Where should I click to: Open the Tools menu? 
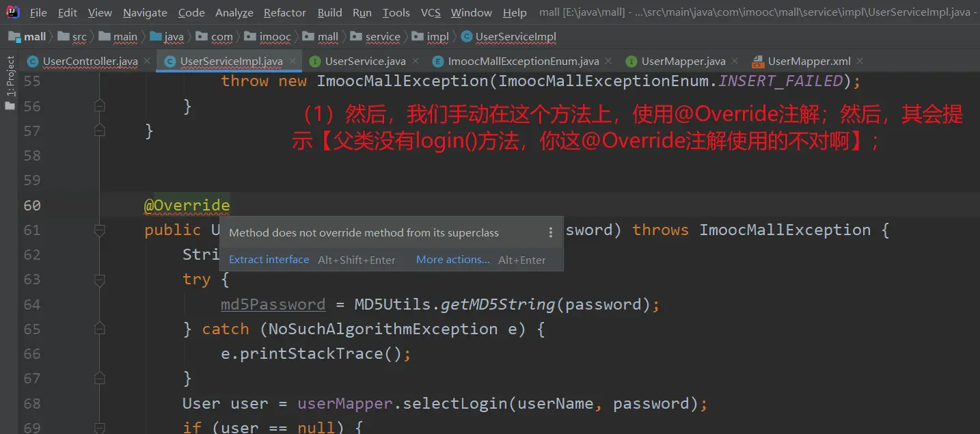(x=396, y=13)
